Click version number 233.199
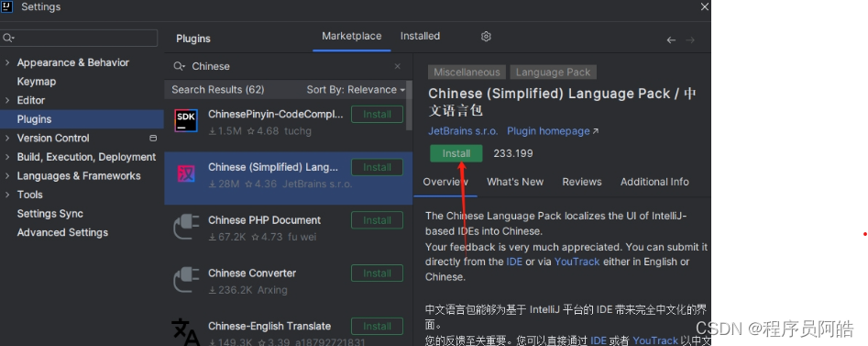Image resolution: width=868 pixels, height=346 pixels. [x=513, y=153]
